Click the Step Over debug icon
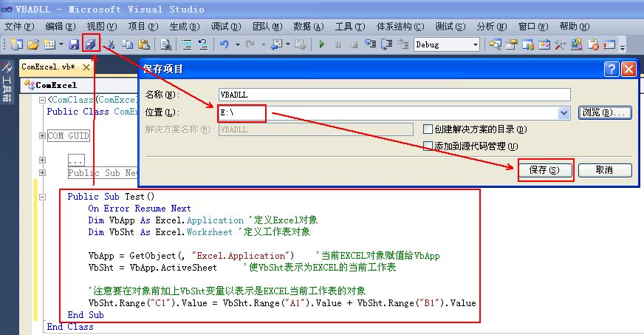Screen dimensions: 644x335 387,44
